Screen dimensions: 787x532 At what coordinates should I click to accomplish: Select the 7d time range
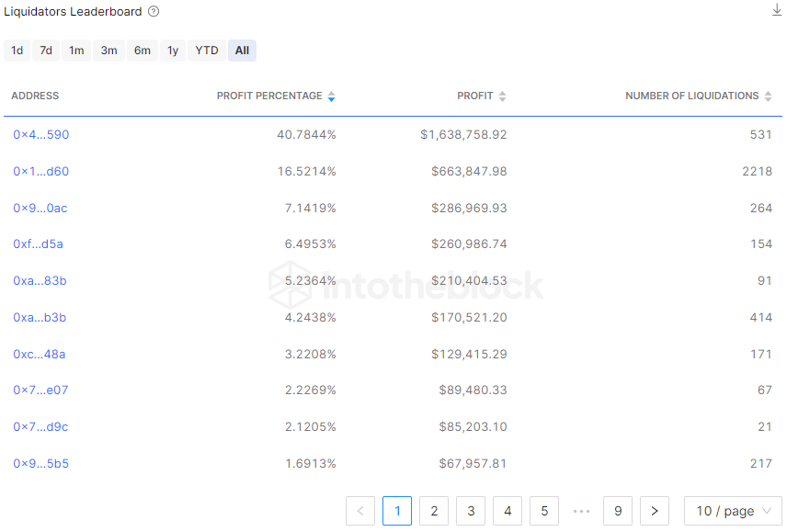click(x=46, y=51)
